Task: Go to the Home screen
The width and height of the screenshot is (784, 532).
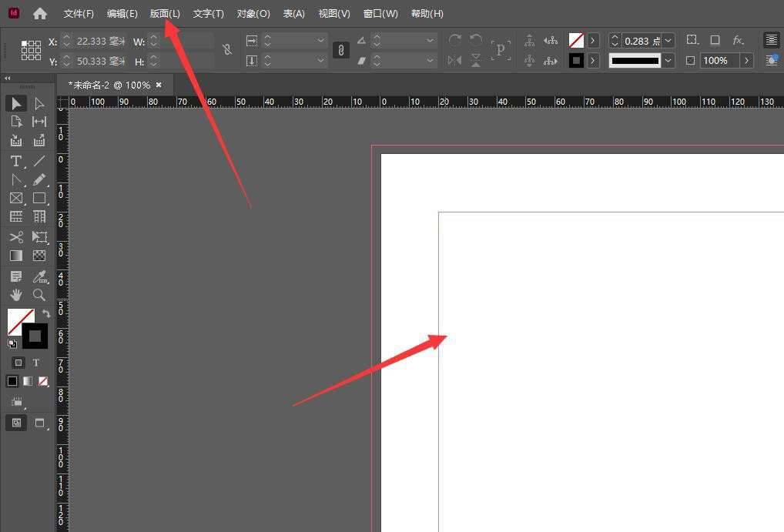Action: [x=40, y=14]
